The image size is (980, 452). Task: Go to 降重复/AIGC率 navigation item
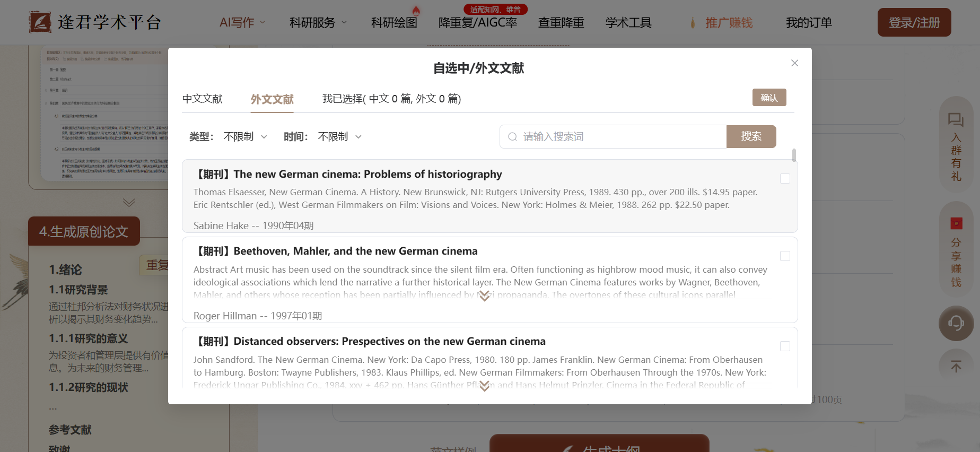coord(478,22)
